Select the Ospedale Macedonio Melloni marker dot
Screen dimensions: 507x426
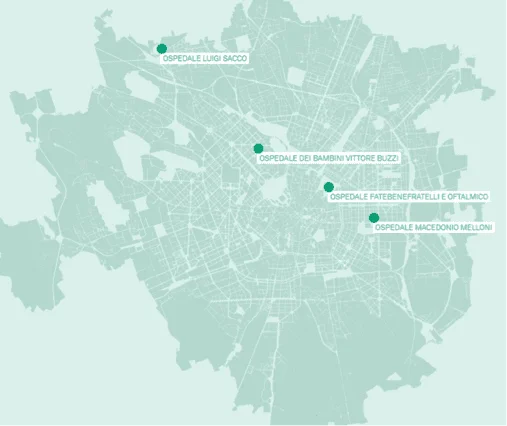point(374,218)
